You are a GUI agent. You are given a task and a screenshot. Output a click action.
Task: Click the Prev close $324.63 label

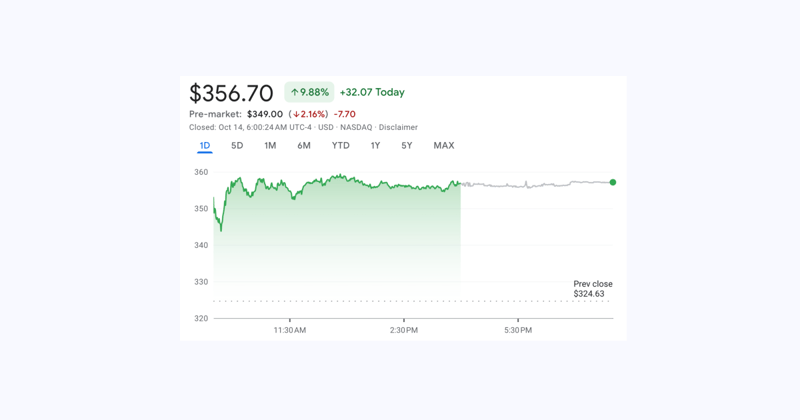[x=592, y=289]
